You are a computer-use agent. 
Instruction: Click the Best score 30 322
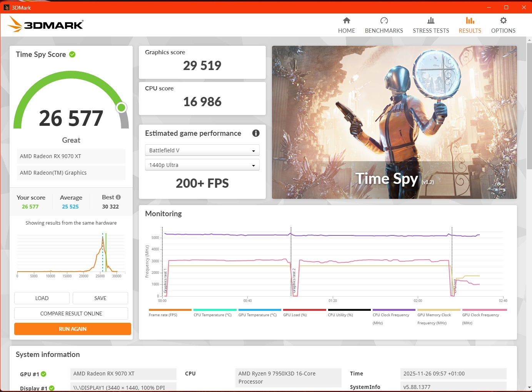[110, 207]
